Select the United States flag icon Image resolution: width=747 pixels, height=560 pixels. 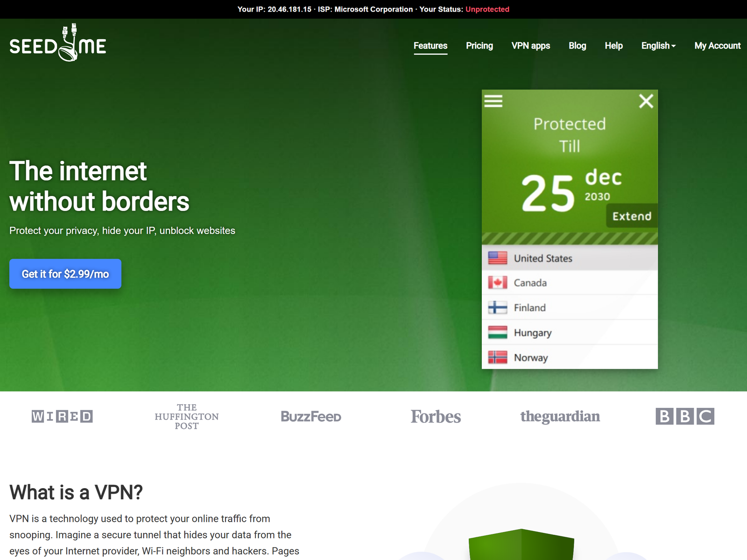pos(498,258)
